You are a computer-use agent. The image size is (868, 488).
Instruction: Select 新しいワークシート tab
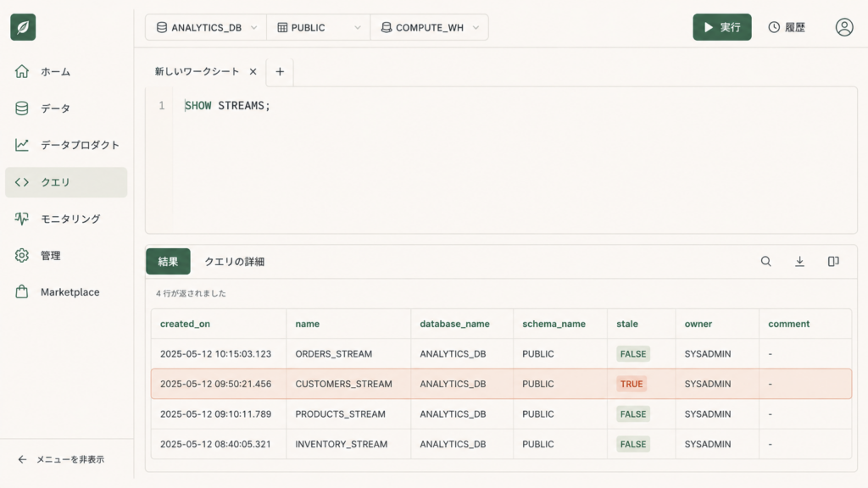[197, 71]
